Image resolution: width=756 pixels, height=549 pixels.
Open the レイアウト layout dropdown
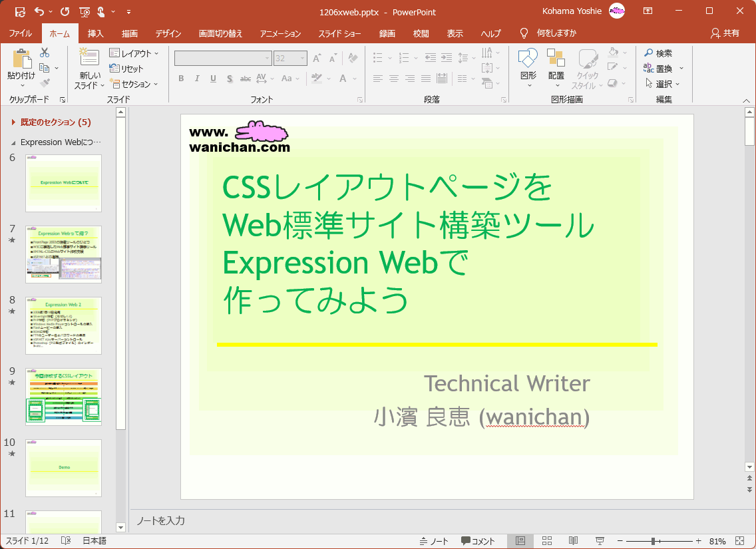click(134, 53)
